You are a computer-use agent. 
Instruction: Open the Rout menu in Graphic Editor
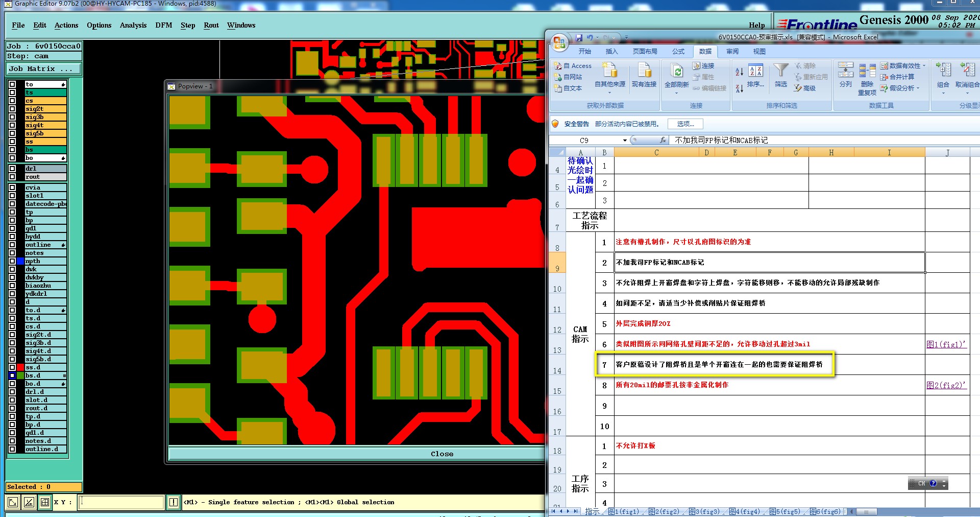211,25
